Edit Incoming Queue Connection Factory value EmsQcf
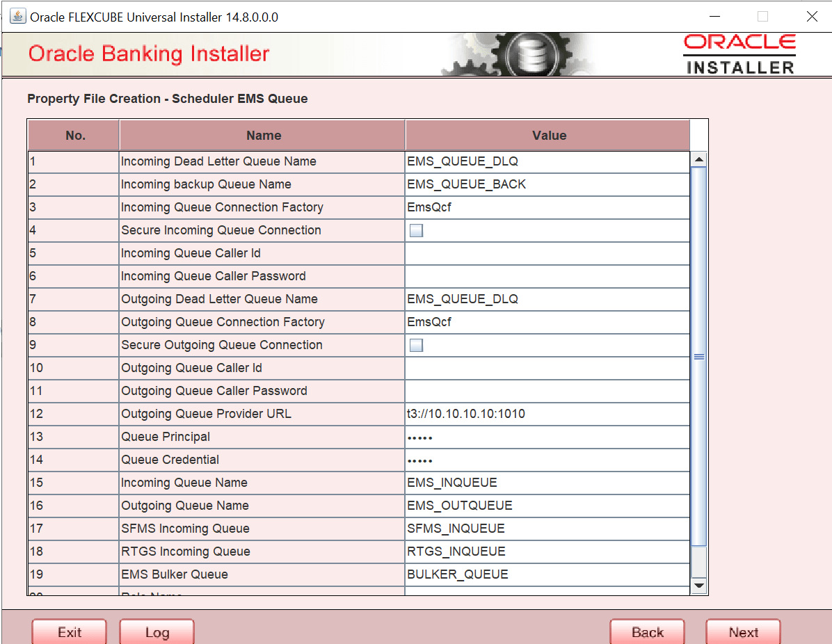Screen dimensions: 832x644 pos(547,207)
